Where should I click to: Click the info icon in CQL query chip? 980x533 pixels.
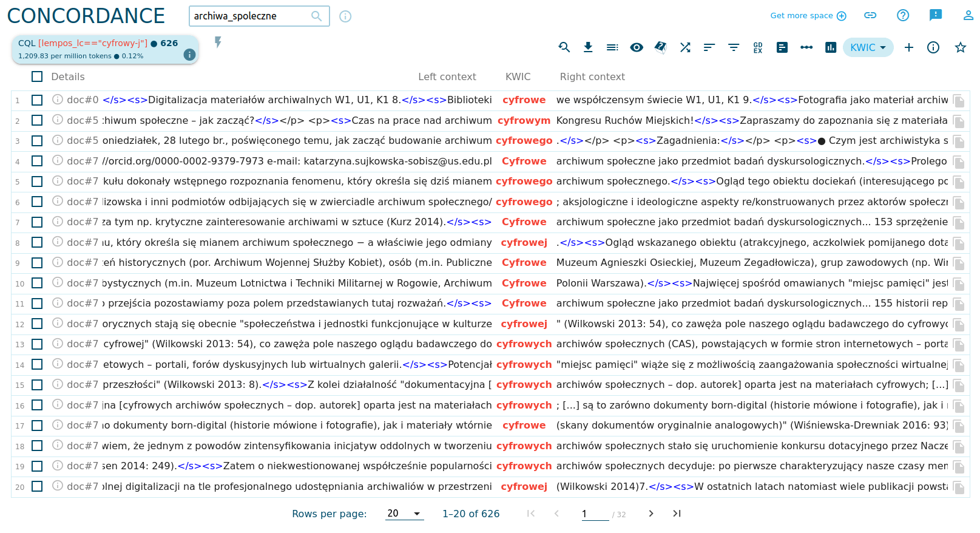click(x=189, y=55)
